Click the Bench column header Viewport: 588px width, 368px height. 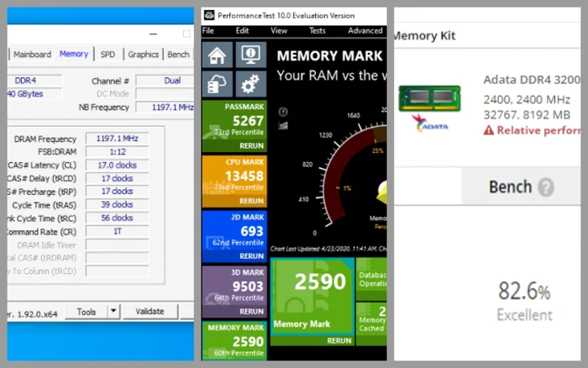click(522, 187)
